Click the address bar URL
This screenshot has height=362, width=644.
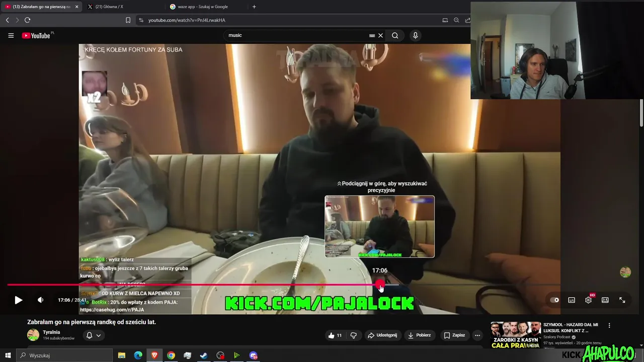[x=187, y=20]
